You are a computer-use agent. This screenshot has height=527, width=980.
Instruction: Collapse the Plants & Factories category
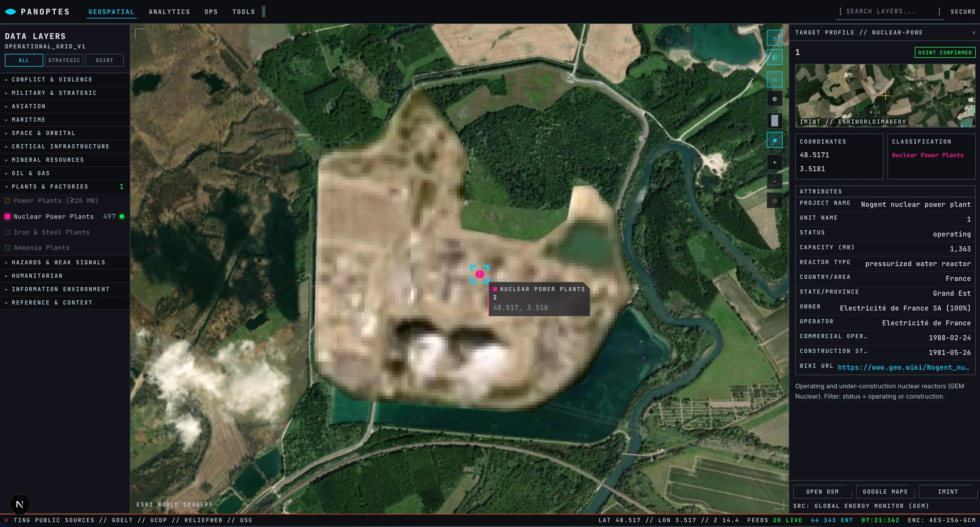[x=65, y=187]
